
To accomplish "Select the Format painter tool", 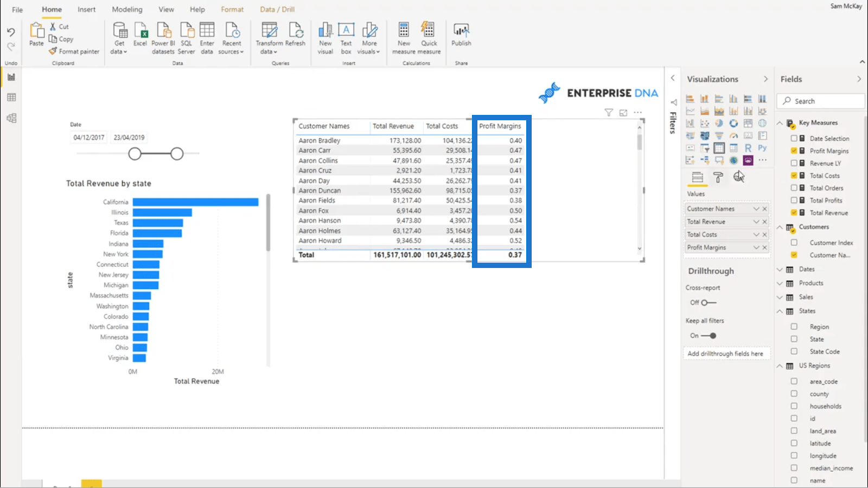I will (x=74, y=52).
